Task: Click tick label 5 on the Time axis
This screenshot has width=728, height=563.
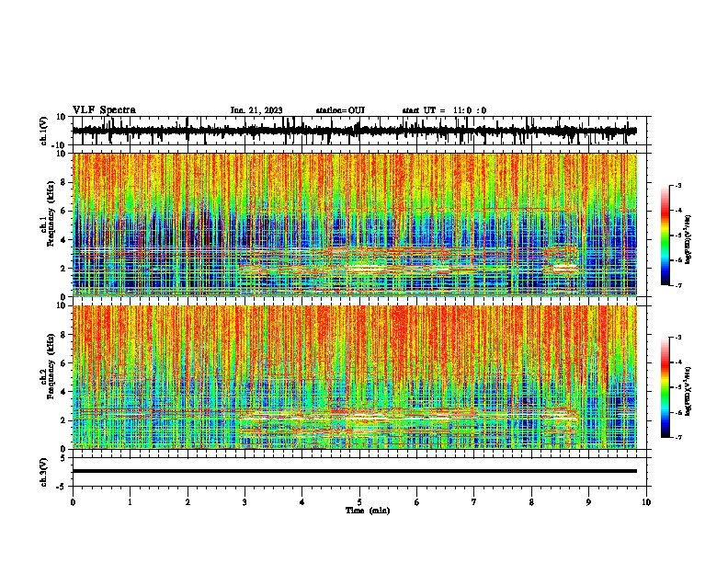Action: pos(359,502)
